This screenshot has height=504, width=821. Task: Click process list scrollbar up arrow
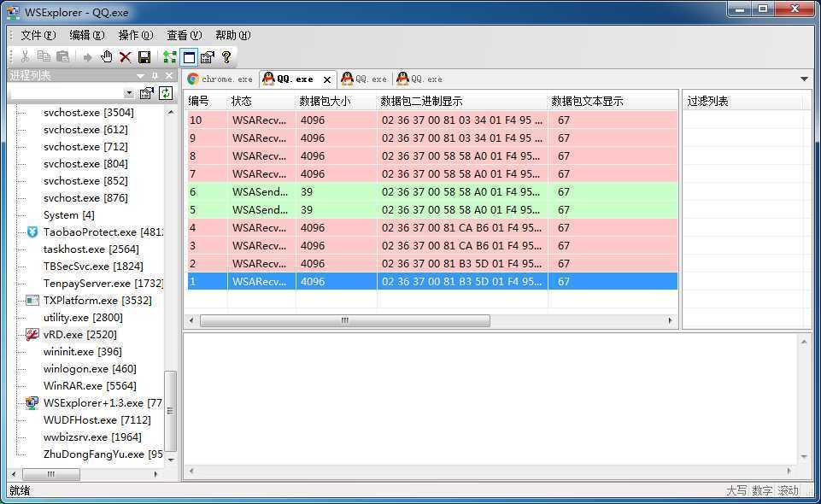170,113
